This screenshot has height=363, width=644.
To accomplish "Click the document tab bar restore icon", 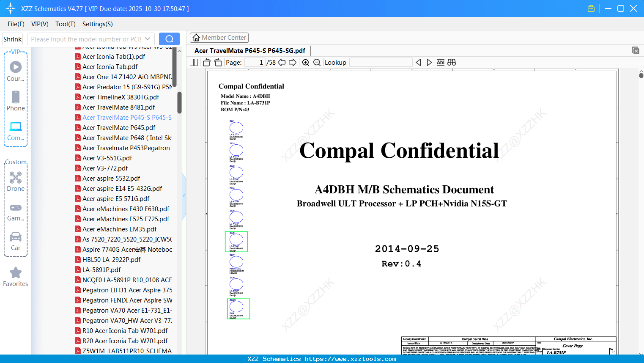I will [x=636, y=50].
